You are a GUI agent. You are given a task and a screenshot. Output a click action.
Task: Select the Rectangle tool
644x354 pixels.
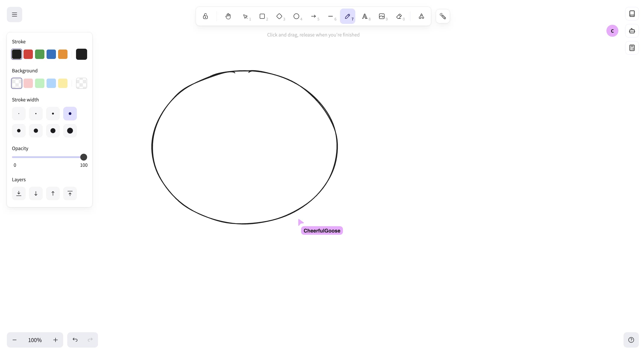pos(262,16)
